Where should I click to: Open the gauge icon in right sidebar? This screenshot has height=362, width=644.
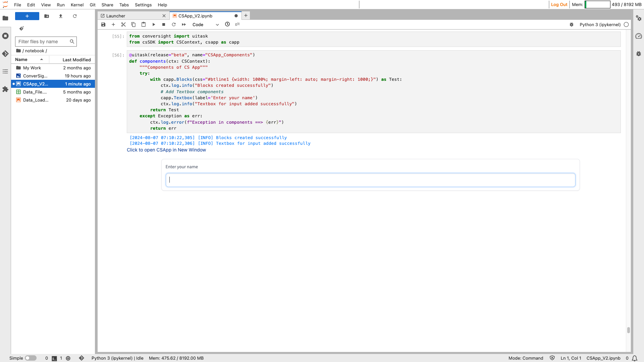(x=639, y=36)
